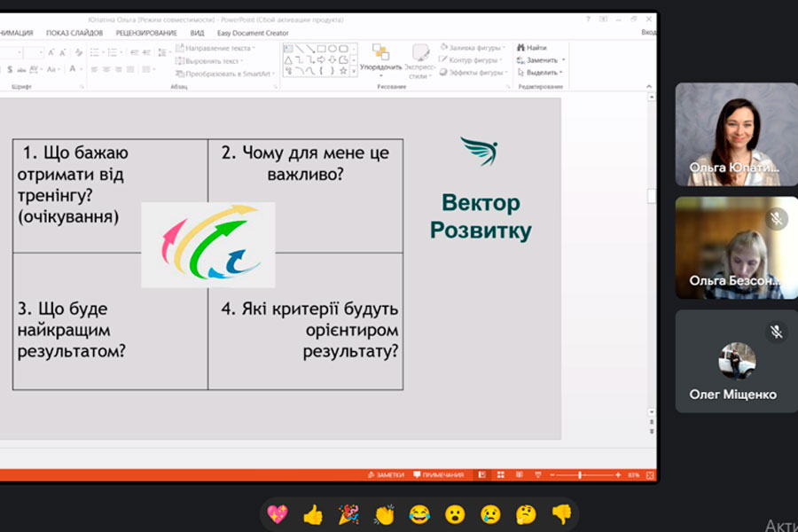Expand the shapes gallery more arrow
The width and height of the screenshot is (798, 532).
click(354, 72)
